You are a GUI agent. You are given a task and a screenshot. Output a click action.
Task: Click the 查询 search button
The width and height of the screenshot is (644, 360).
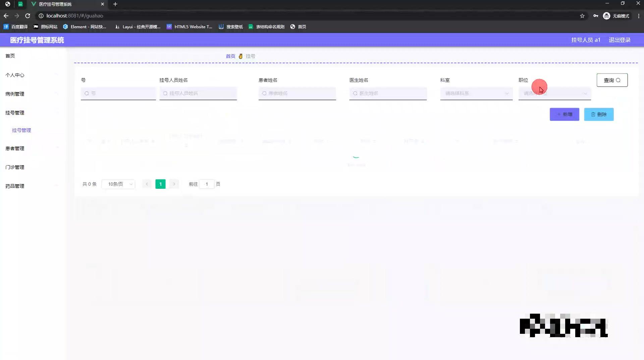tap(612, 80)
